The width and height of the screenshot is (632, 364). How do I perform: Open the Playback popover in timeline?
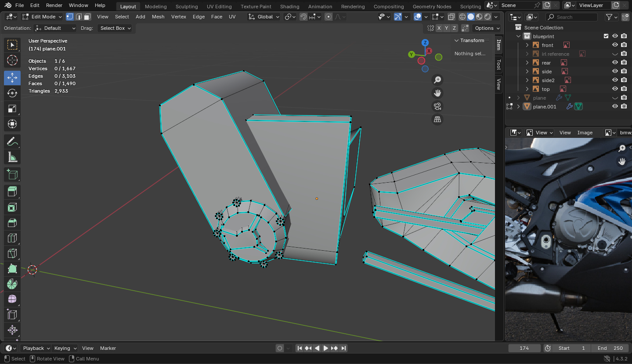point(36,348)
